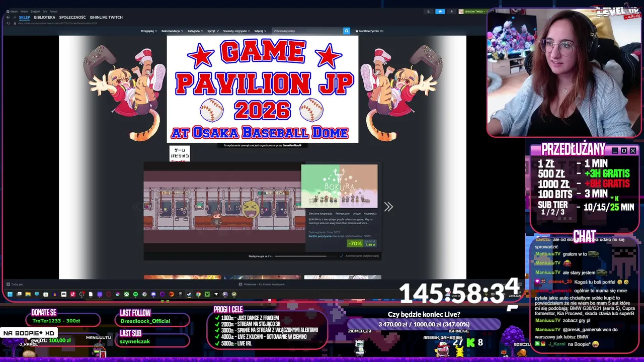The width and height of the screenshot is (644, 362).
Task: Open the Sklep tab in Steam
Action: [25, 17]
